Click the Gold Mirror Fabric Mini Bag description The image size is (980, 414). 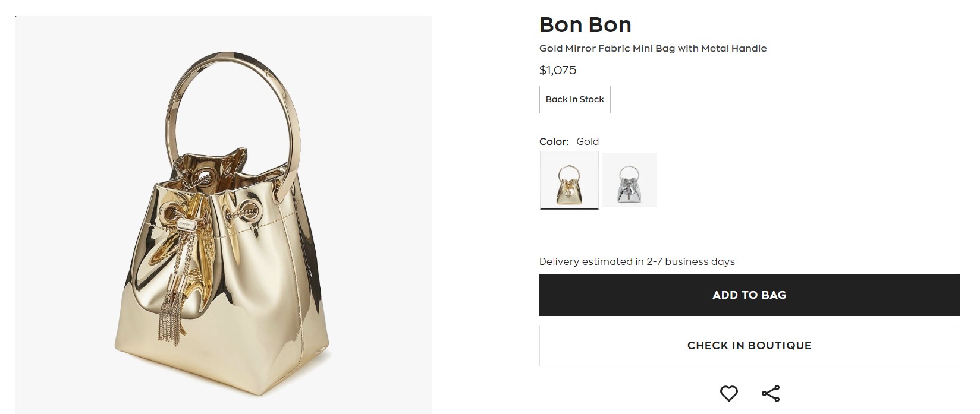(x=652, y=49)
